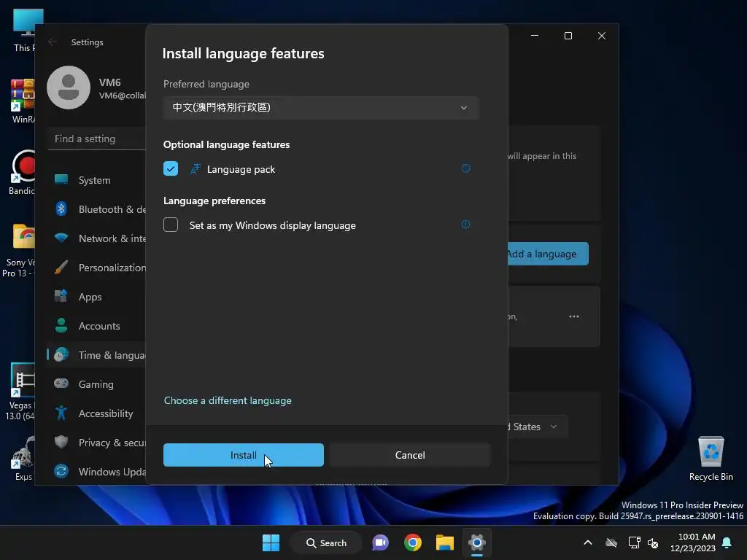Open the Windows Start button
The height and width of the screenshot is (560, 747).
point(271,542)
